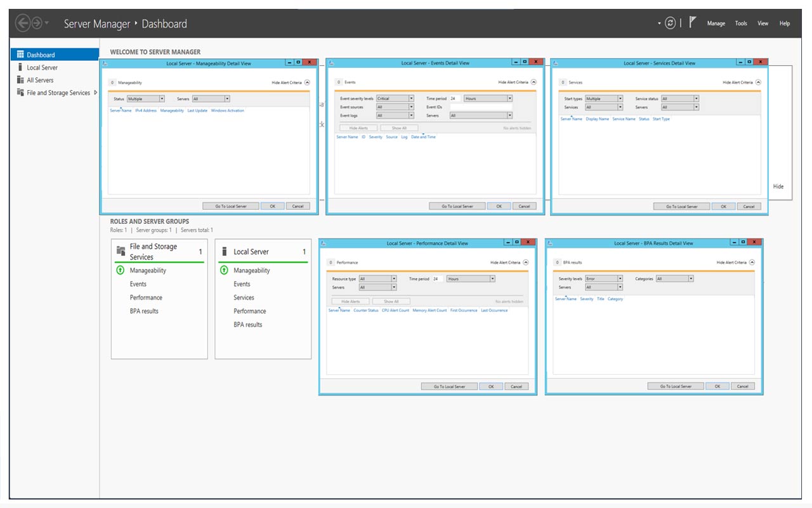
Task: Open Performance link in File and Storage tile
Action: coord(146,297)
